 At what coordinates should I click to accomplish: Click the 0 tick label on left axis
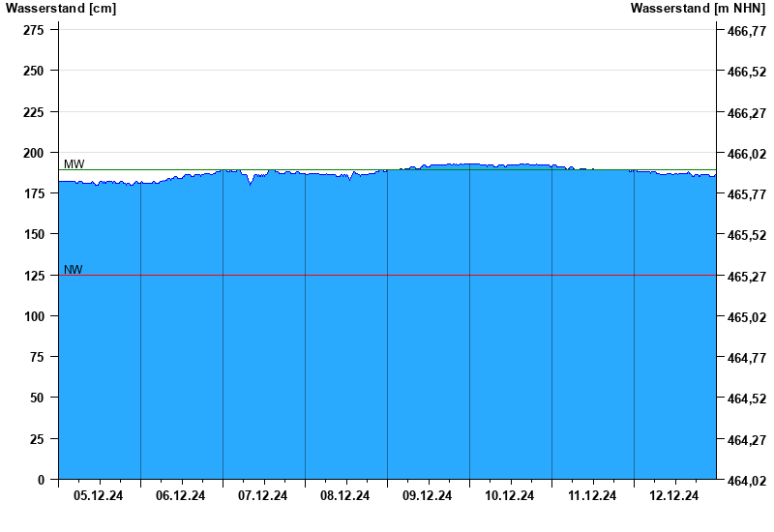pyautogui.click(x=41, y=480)
